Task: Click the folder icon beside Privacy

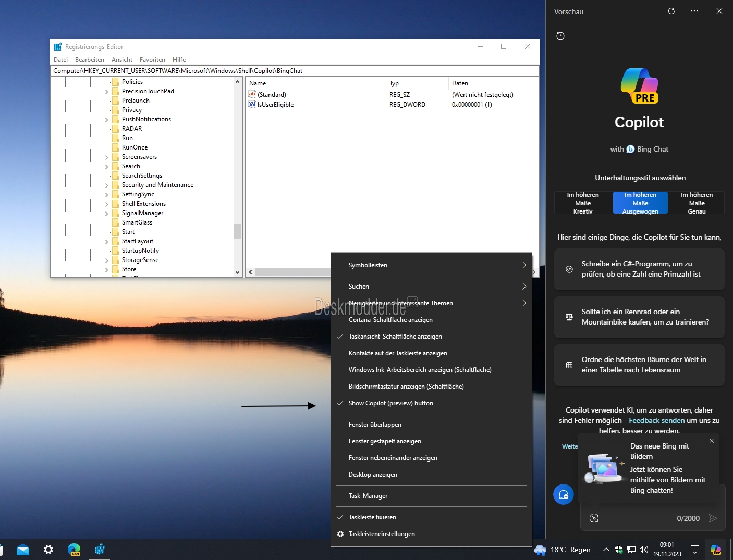Action: [x=116, y=110]
